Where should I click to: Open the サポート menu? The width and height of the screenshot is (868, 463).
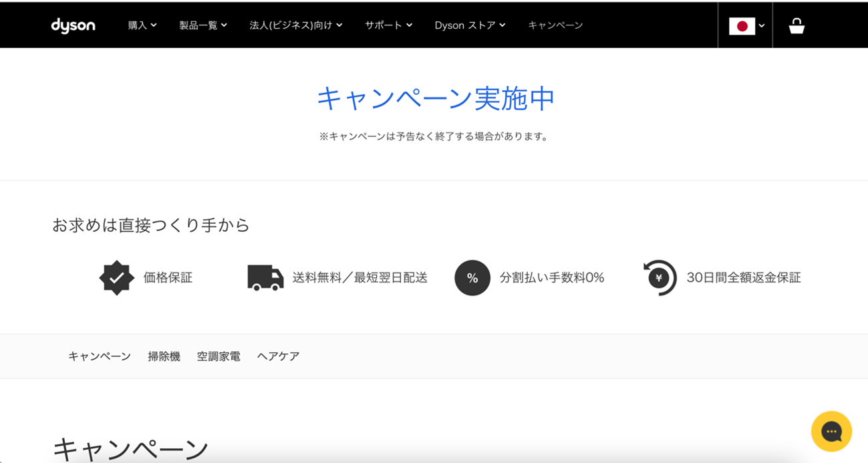[x=388, y=25]
